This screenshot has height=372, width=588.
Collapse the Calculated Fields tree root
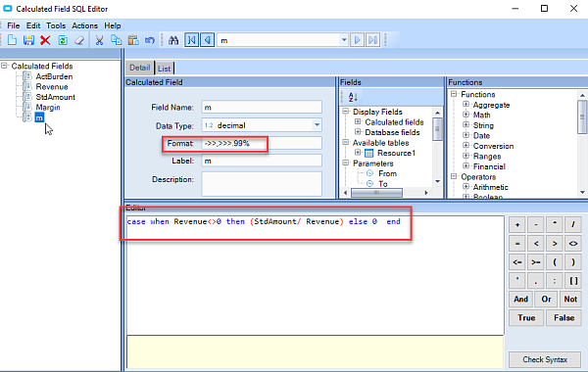4,66
